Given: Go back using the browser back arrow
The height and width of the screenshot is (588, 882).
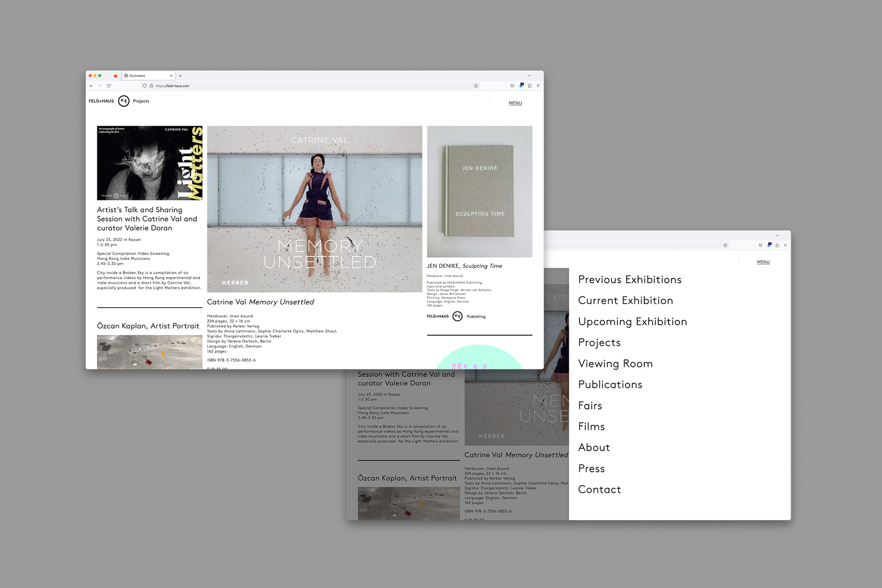Looking at the screenshot, I should [91, 86].
